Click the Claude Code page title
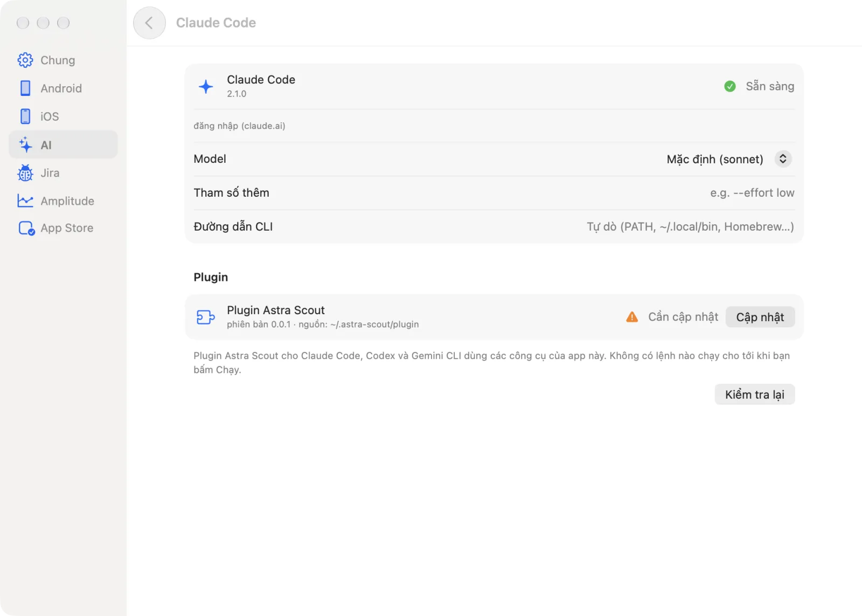This screenshot has width=862, height=616. [x=216, y=23]
